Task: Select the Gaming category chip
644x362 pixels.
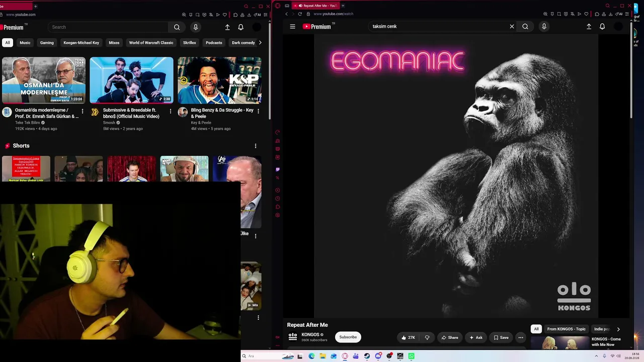Action: pyautogui.click(x=47, y=43)
